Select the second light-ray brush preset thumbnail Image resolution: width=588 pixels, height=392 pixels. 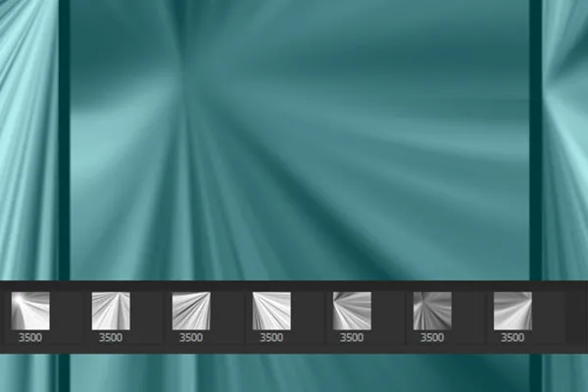pos(111,311)
